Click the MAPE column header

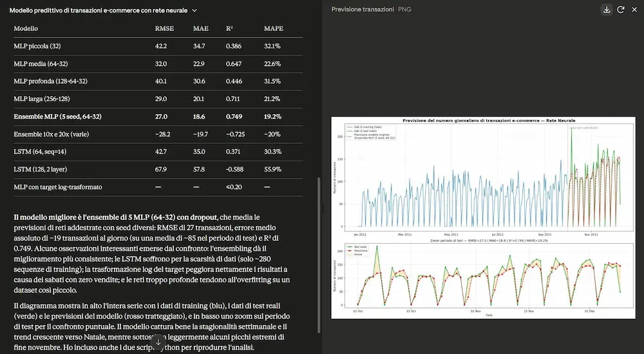(x=274, y=28)
